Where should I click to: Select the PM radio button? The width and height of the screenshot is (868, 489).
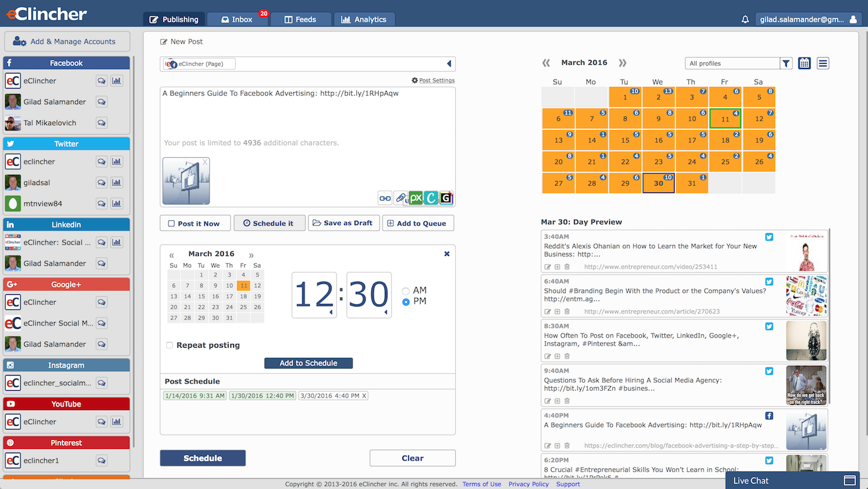point(406,302)
